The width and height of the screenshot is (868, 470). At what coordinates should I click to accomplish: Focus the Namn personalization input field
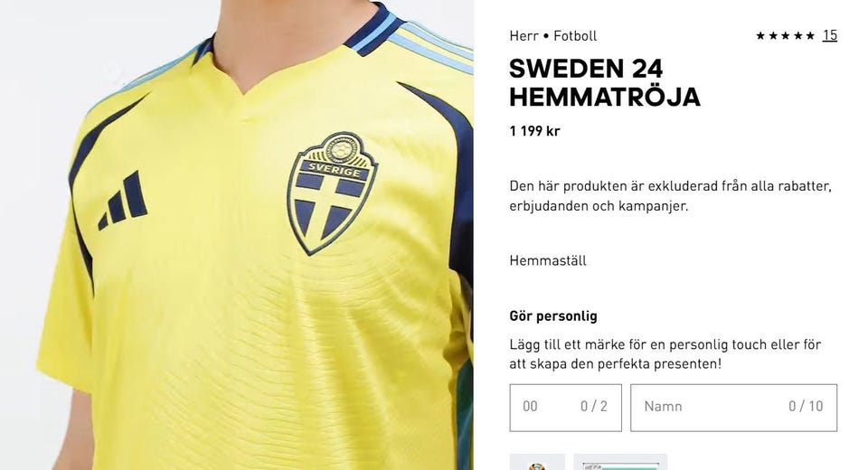733,408
